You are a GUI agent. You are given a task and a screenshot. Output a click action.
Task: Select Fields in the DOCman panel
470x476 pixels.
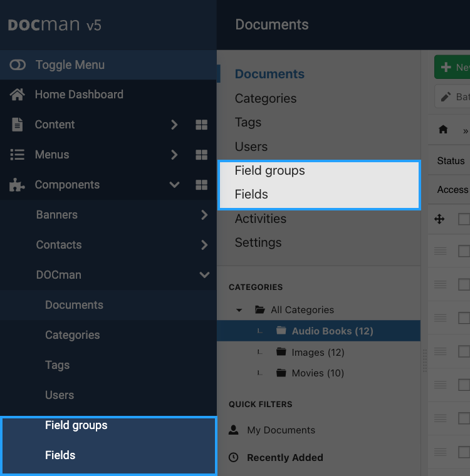tap(251, 194)
